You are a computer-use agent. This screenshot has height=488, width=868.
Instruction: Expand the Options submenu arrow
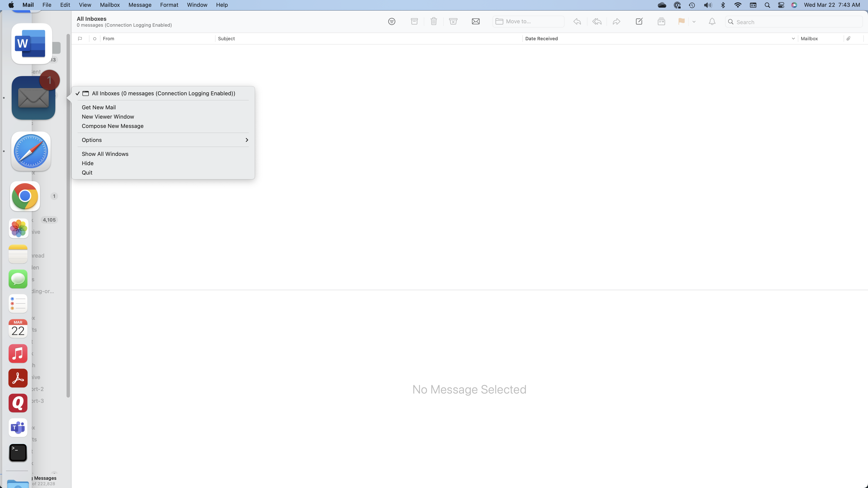click(x=247, y=140)
